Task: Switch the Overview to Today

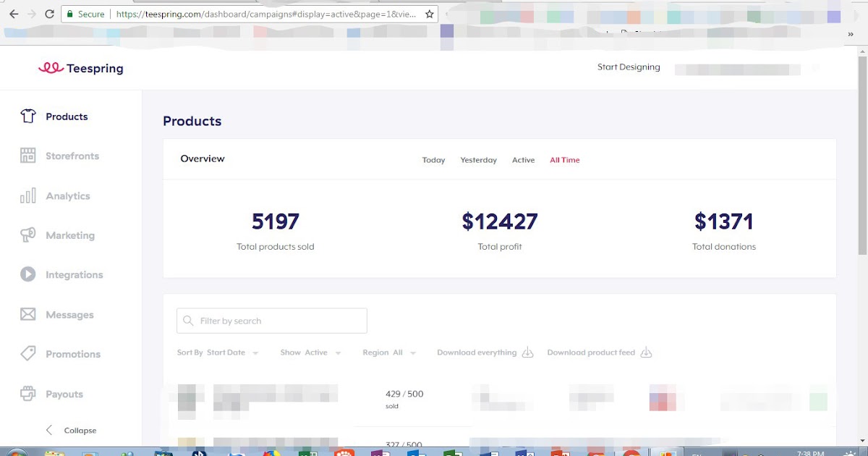Action: pyautogui.click(x=433, y=159)
